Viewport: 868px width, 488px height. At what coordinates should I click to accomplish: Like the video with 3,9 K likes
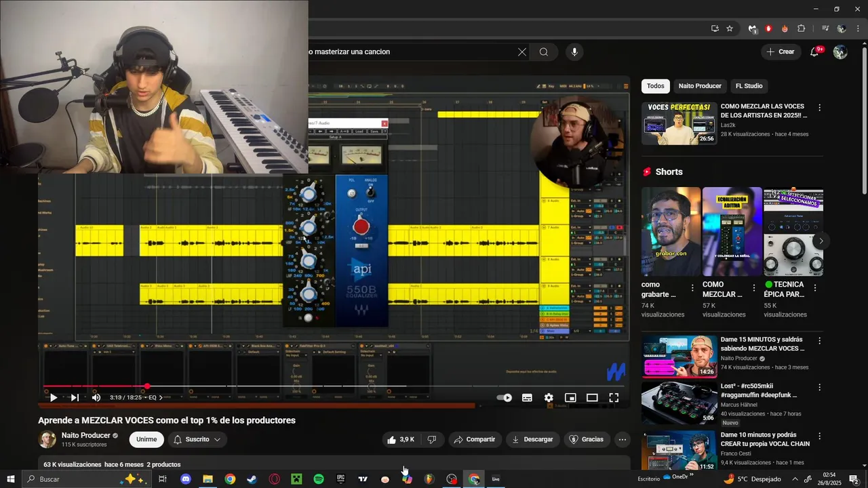pyautogui.click(x=401, y=439)
